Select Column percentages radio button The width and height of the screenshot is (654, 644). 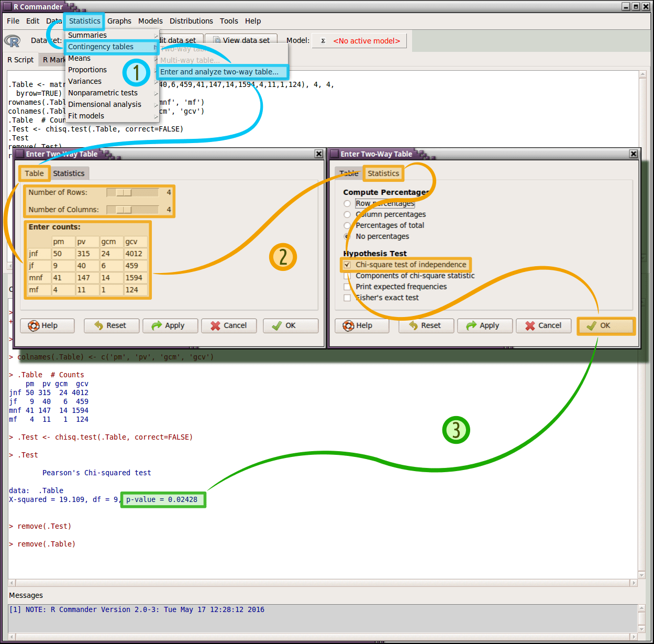coord(347,214)
